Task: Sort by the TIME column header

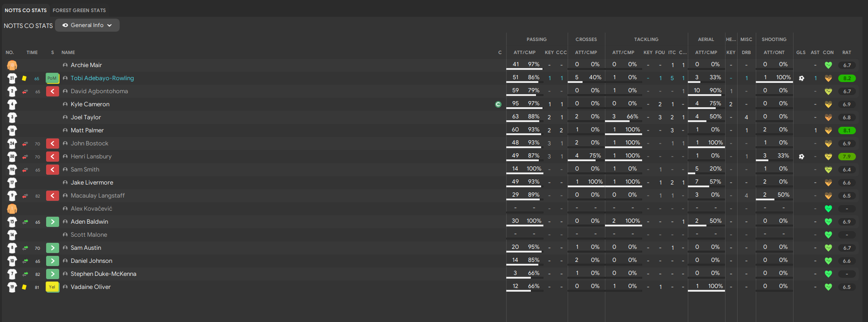Action: coord(32,53)
